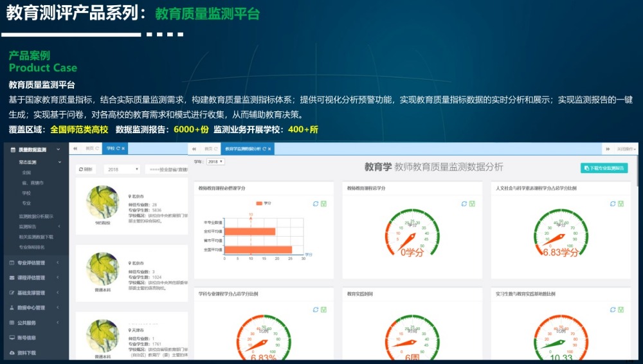Refresh the 教师教育课程必修课学分 chart
This screenshot has height=364, width=643.
315,203
